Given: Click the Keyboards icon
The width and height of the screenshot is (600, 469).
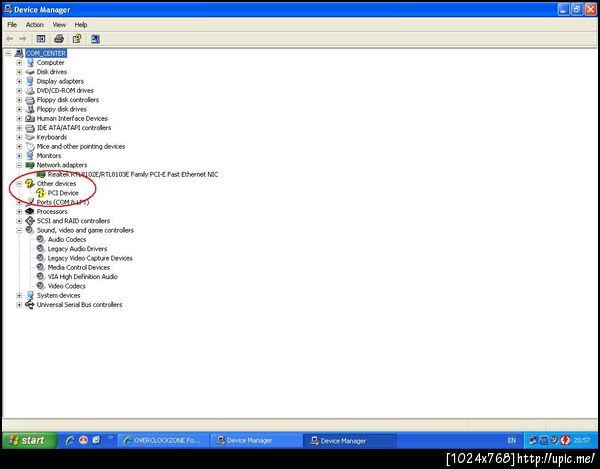Looking at the screenshot, I should click(x=30, y=137).
